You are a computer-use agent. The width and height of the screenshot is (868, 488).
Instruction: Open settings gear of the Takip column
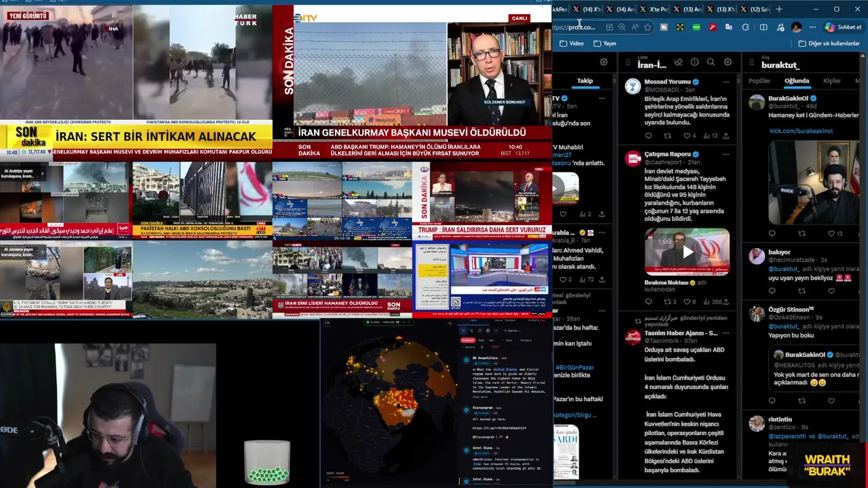coord(604,62)
